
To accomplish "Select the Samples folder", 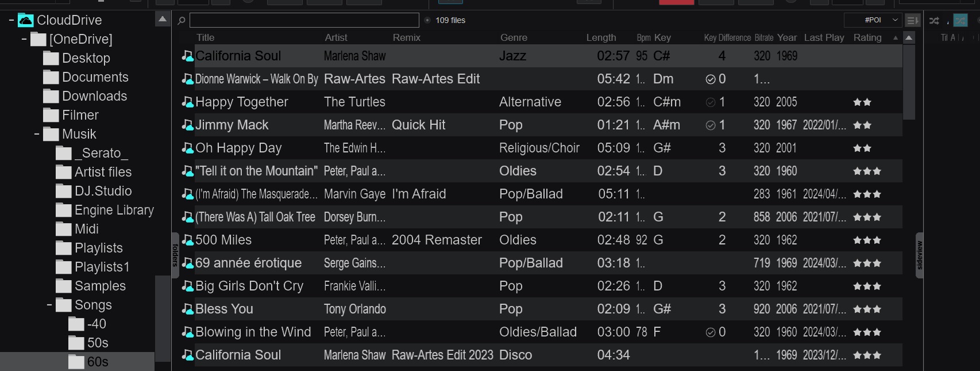I will point(100,286).
